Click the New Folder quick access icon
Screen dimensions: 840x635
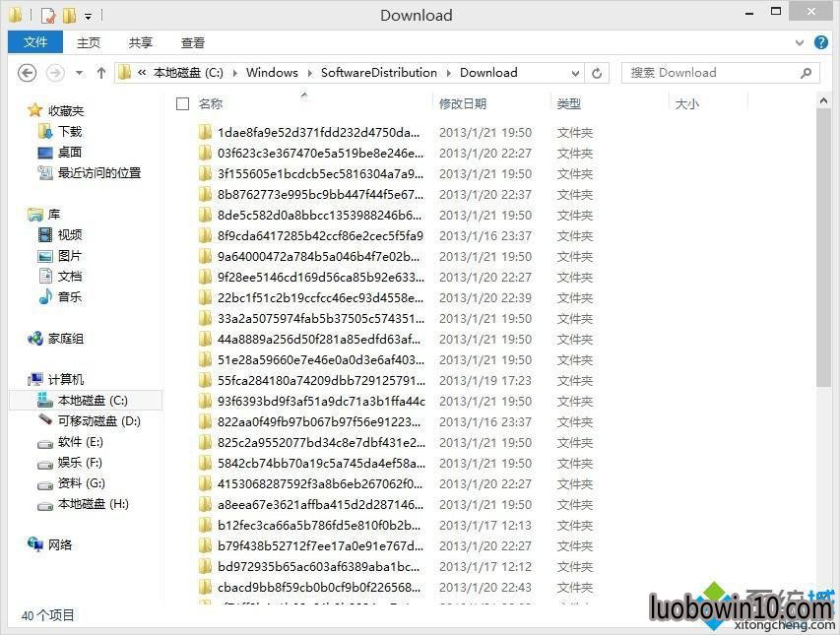pyautogui.click(x=69, y=16)
